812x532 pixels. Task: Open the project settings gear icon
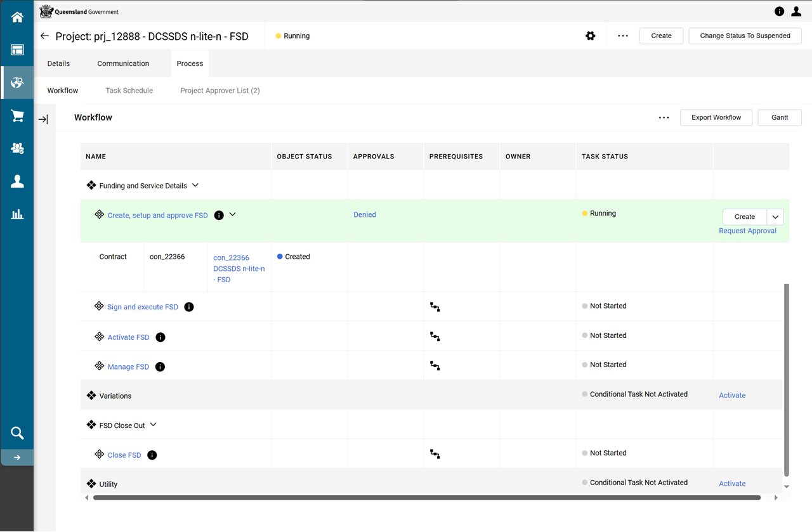(x=590, y=36)
